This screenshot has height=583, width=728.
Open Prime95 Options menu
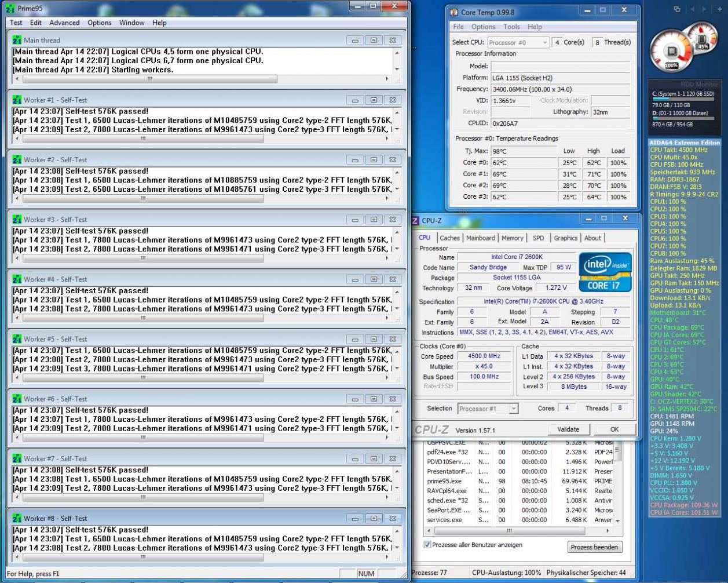[100, 23]
